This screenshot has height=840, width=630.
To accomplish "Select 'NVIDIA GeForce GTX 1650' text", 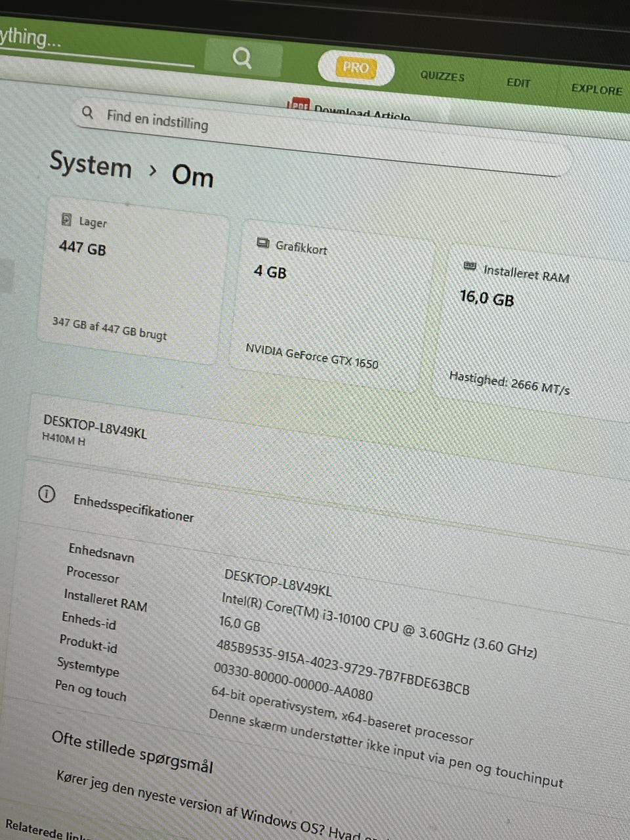I will pos(312,356).
